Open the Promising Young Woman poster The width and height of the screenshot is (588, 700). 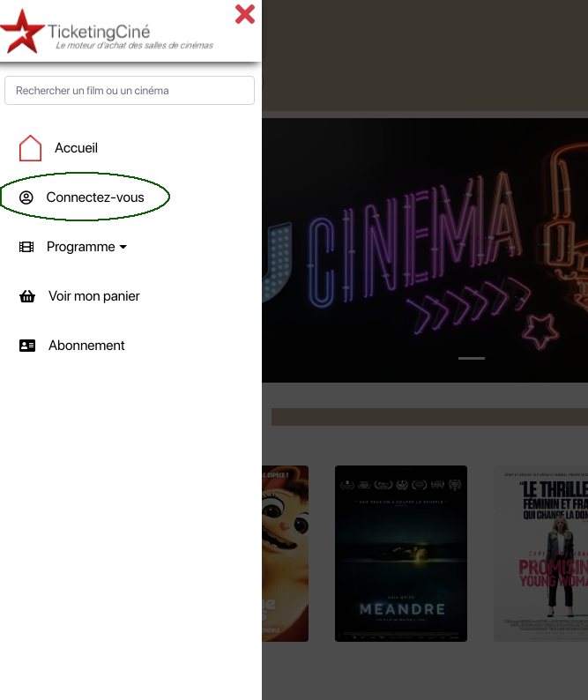[x=540, y=554]
